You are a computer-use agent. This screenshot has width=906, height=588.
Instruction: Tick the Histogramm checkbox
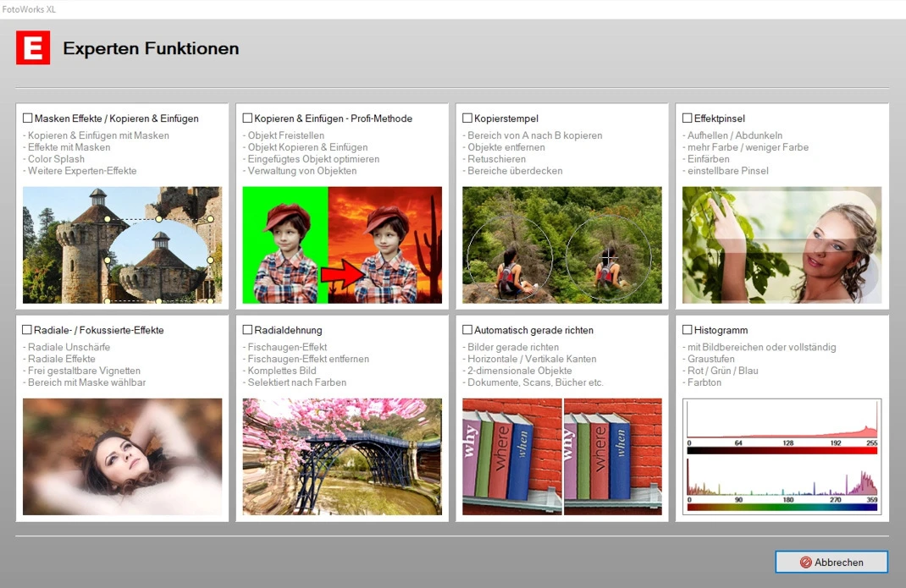(688, 330)
